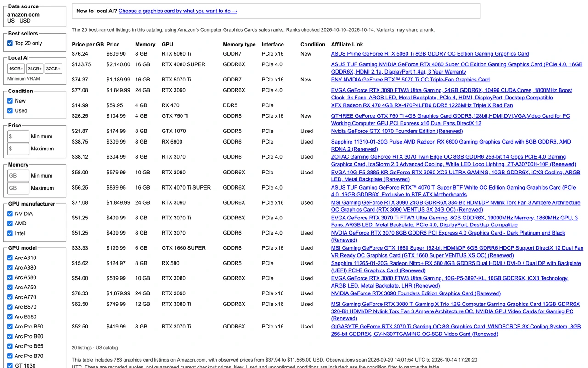Select the 16GB+ minimum VRAM button
588x368 pixels.
(16, 69)
